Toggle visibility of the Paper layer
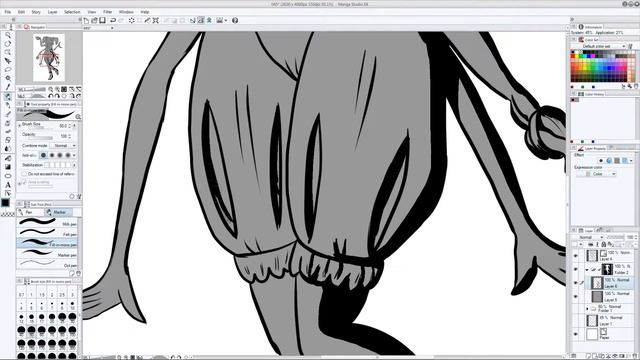 [576, 334]
